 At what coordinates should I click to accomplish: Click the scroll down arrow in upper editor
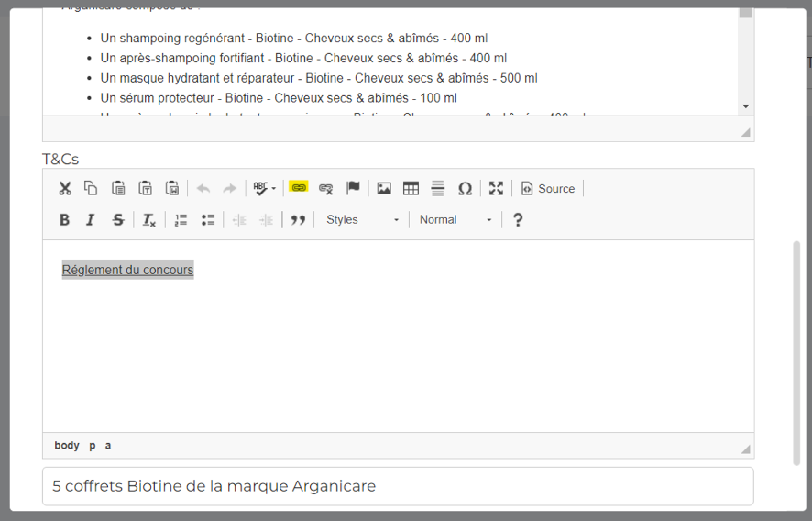[746, 106]
